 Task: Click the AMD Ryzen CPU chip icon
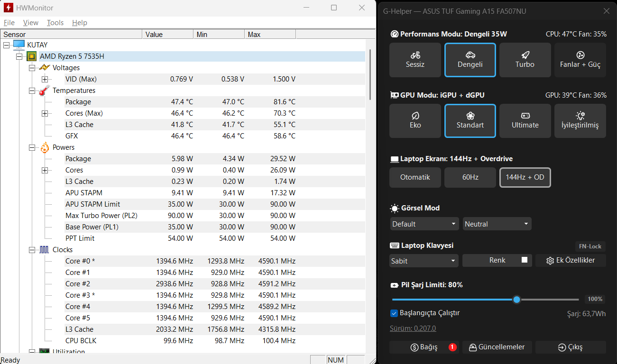(x=32, y=56)
